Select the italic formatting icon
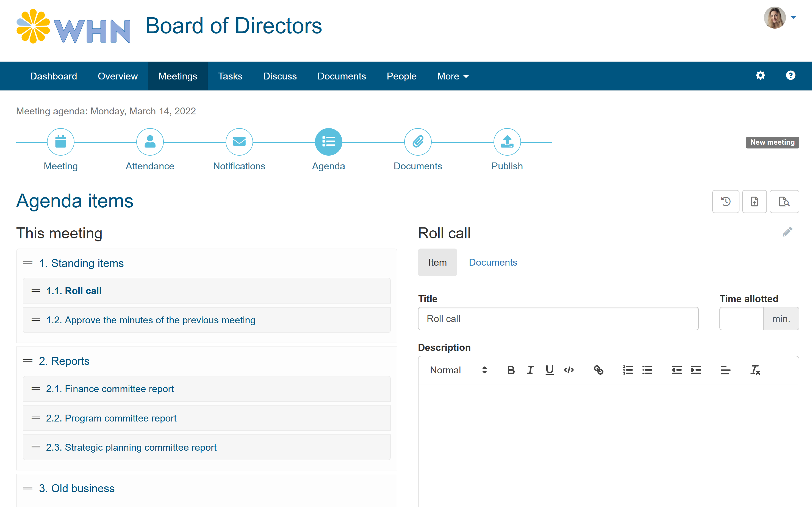 click(530, 370)
